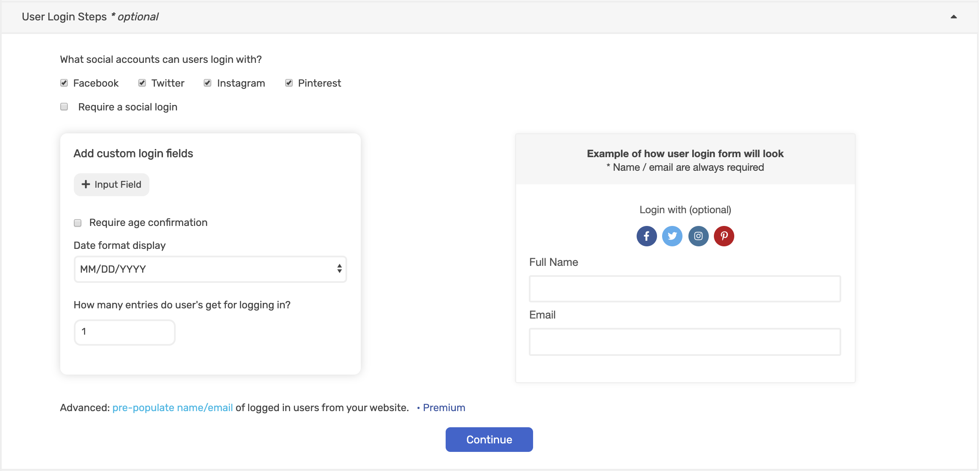Viewport: 980px width, 471px height.
Task: Enable the Require a social login option
Action: click(64, 107)
